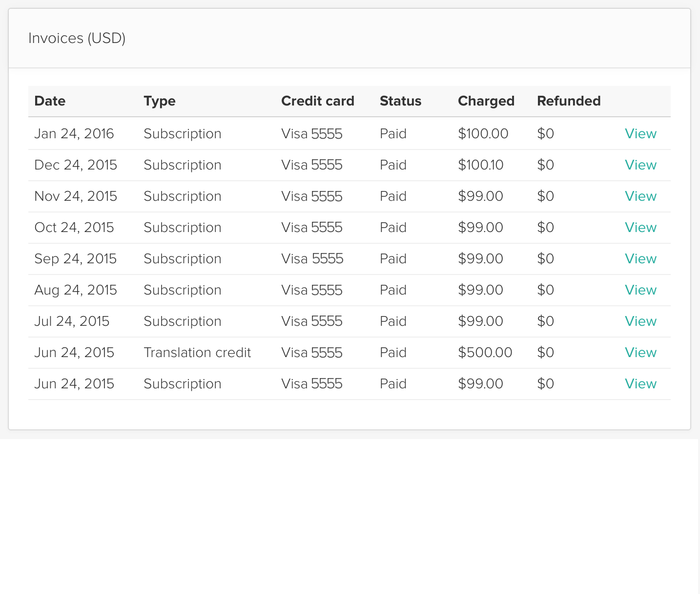View the Oct 24, 2015 invoice
This screenshot has width=700, height=594.
[640, 227]
